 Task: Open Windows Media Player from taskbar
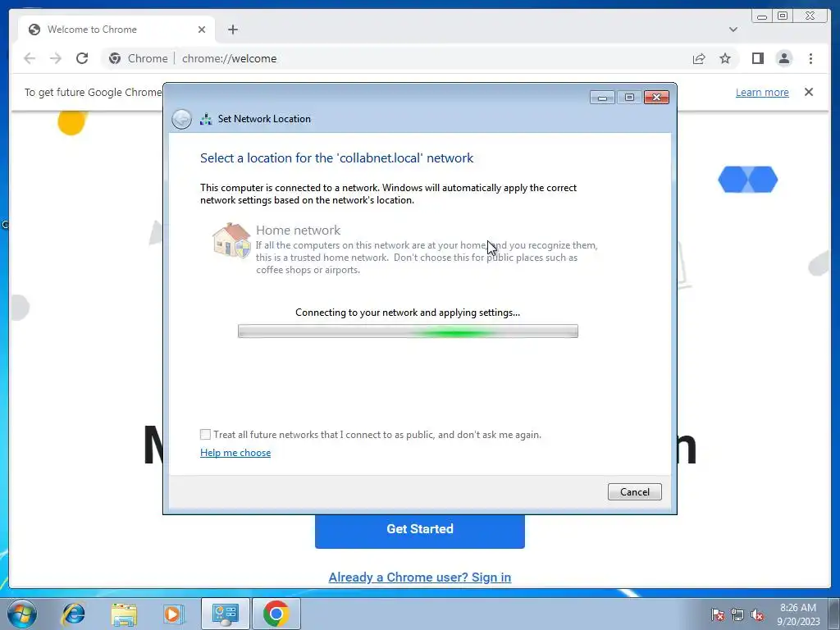pos(174,614)
